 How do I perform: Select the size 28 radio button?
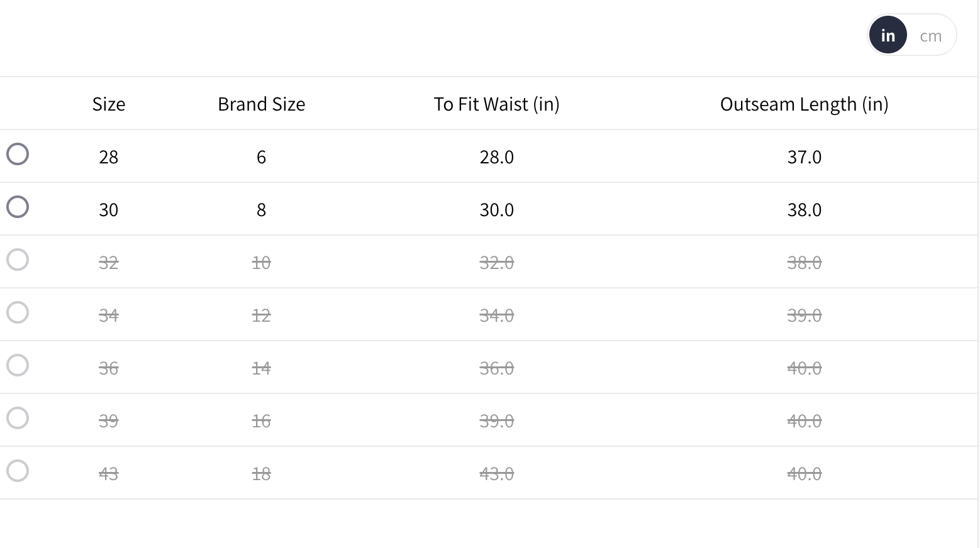point(18,154)
